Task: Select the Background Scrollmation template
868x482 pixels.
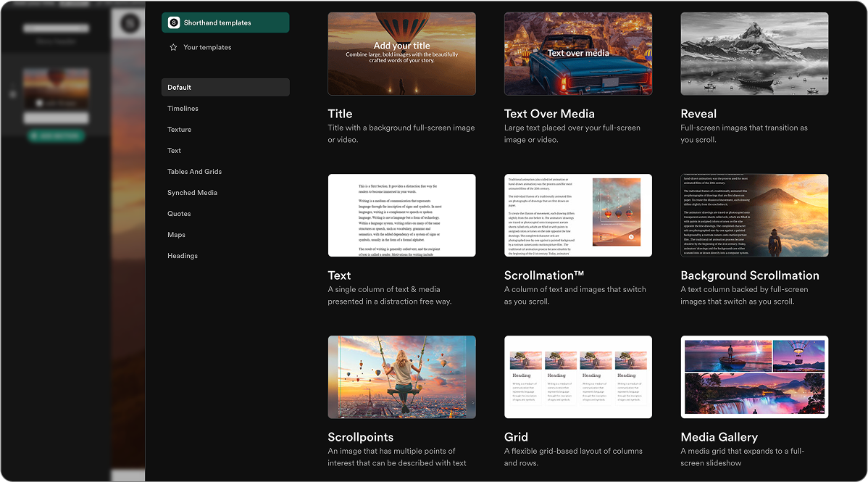Action: point(754,215)
